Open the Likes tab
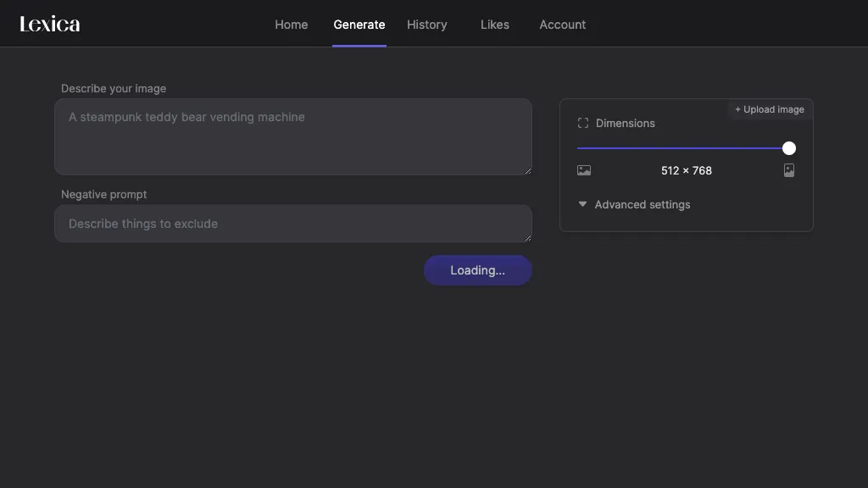Viewport: 868px width, 488px height. pyautogui.click(x=494, y=25)
